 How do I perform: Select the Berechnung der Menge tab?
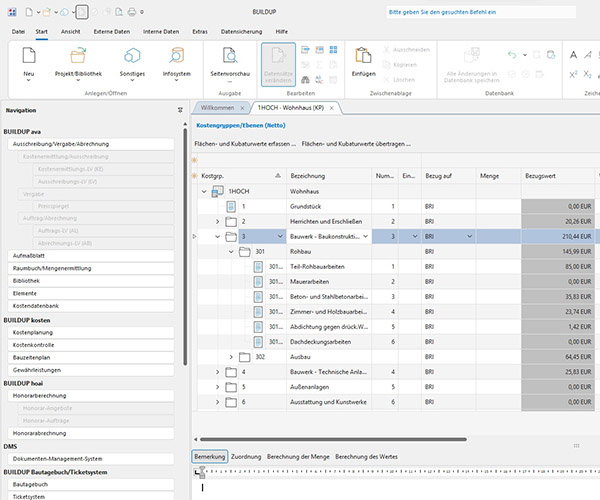tap(298, 457)
